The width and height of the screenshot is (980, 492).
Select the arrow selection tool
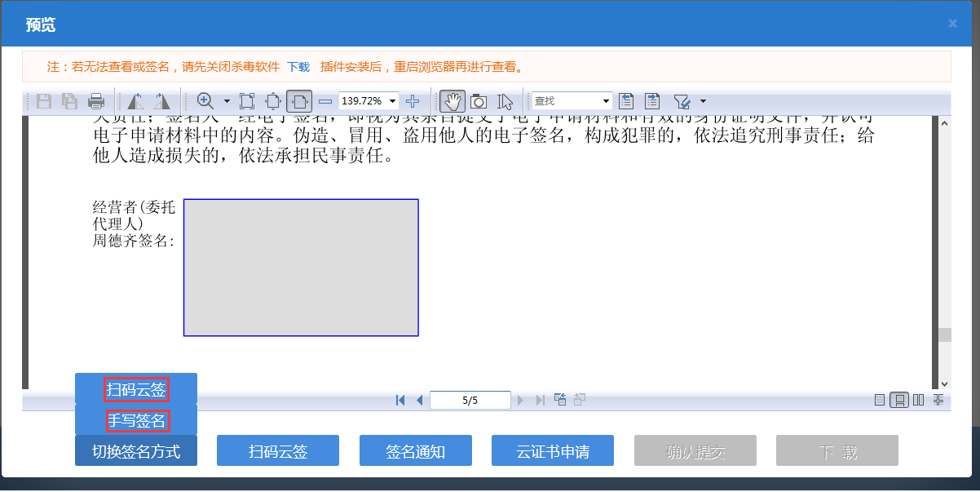coord(503,101)
